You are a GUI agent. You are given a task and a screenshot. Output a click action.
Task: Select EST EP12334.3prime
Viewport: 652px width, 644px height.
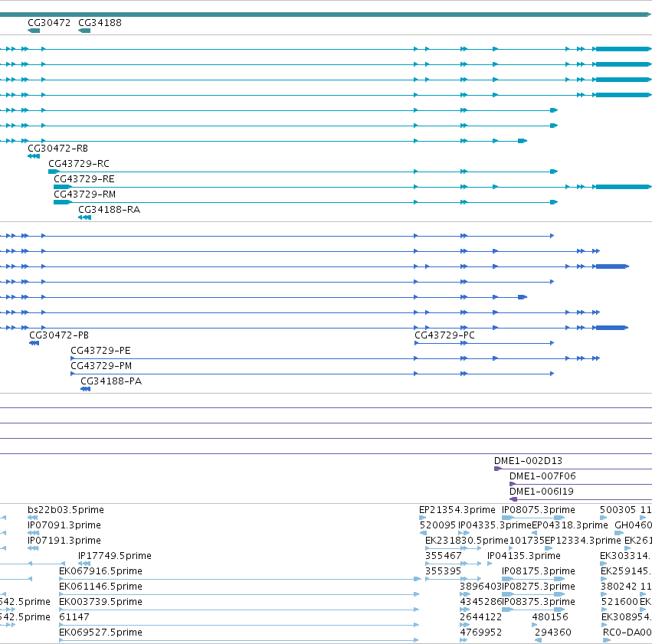(583, 541)
